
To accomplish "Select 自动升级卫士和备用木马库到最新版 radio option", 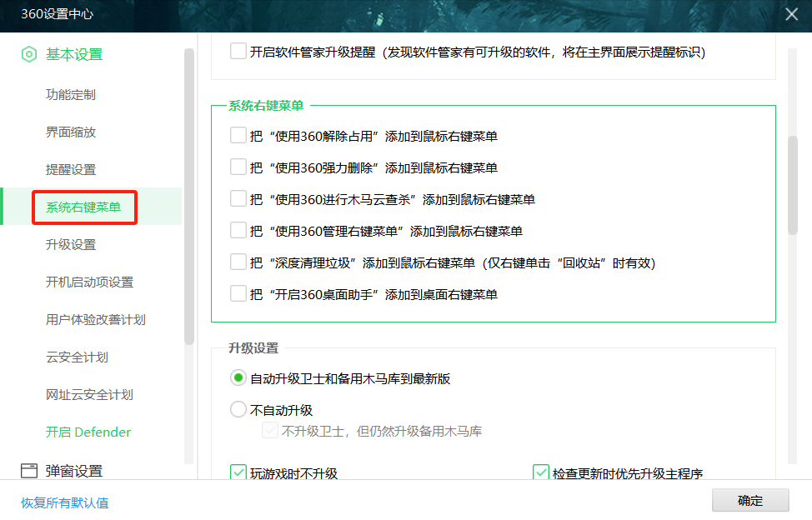I will tap(238, 378).
